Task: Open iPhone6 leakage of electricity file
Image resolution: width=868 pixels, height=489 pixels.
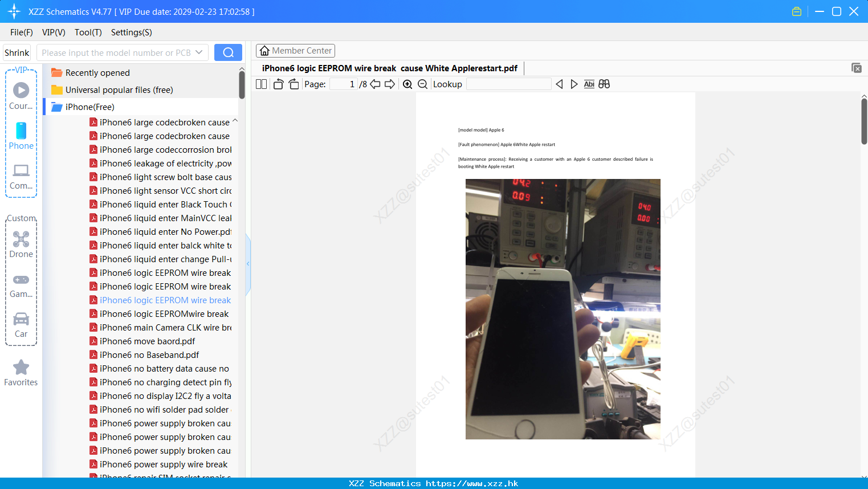Action: pos(161,164)
